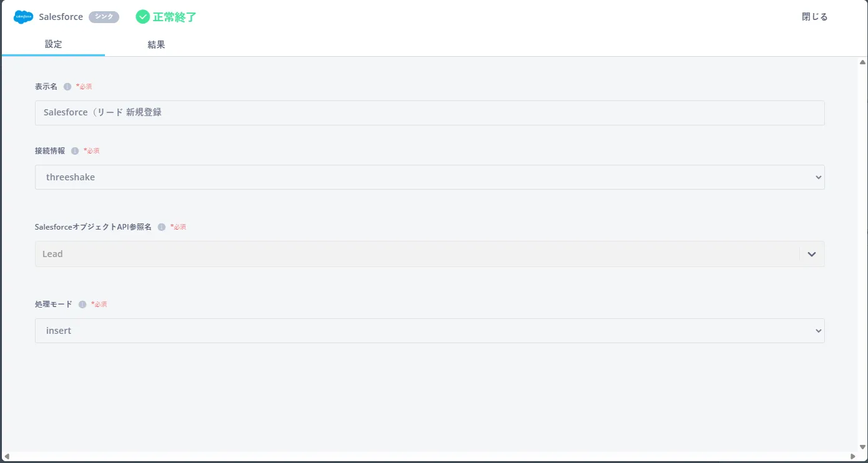Click the horizontal scrollbar right arrow

[x=852, y=457]
